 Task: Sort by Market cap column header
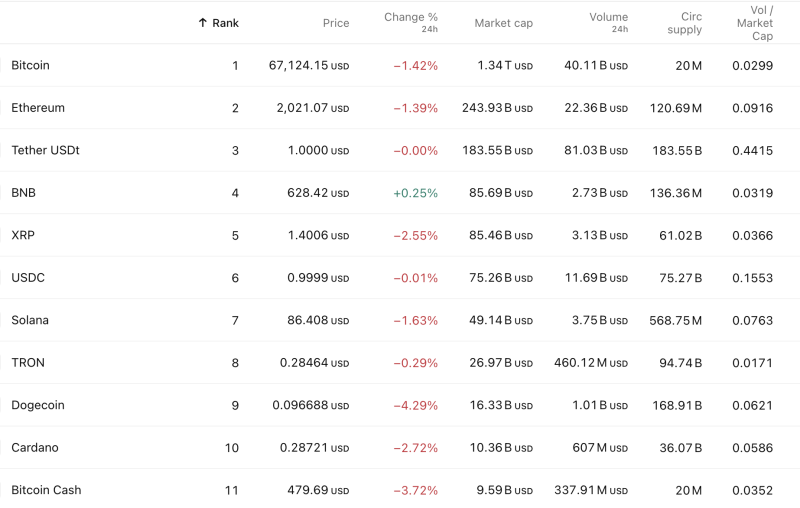(x=504, y=23)
